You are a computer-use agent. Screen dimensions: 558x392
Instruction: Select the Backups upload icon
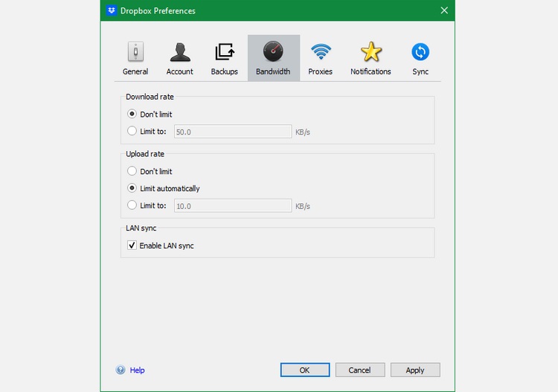coord(224,52)
